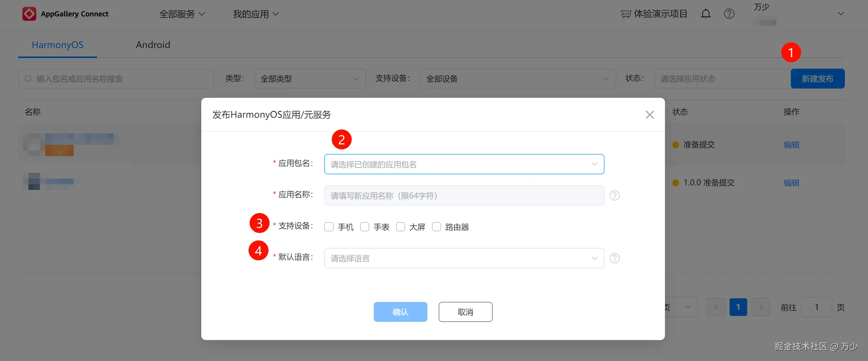Expand the 全部类型 type filter
This screenshot has width=868, height=361.
coord(310,79)
